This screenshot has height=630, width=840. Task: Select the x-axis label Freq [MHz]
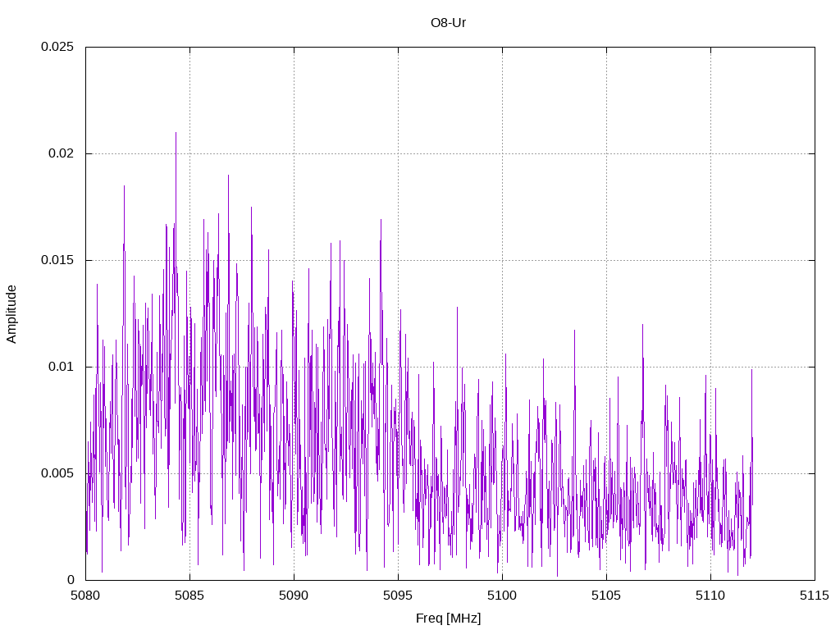(x=449, y=619)
